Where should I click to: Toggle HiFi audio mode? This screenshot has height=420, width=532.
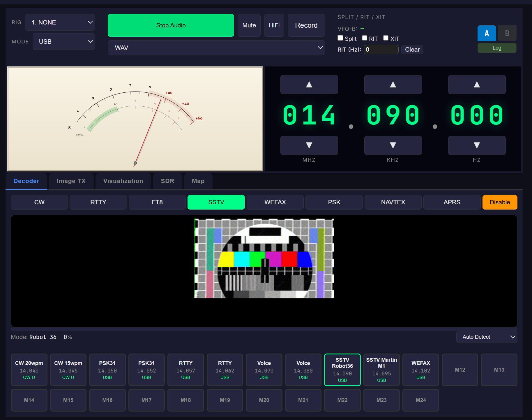coord(274,25)
